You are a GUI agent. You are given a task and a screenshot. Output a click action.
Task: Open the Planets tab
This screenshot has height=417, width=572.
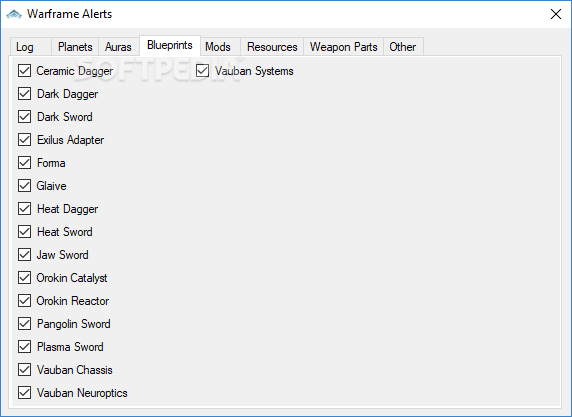point(75,47)
